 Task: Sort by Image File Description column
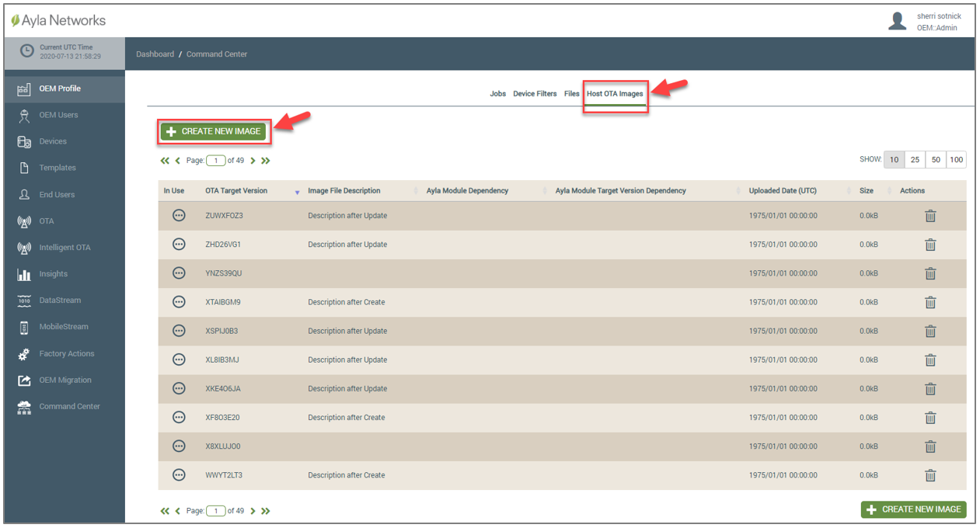coord(344,191)
